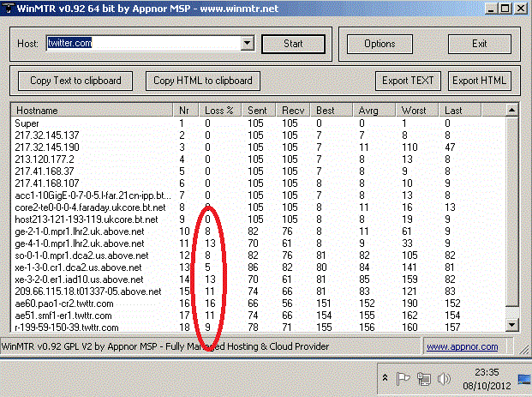Sort by the Loss % column header

[x=220, y=111]
